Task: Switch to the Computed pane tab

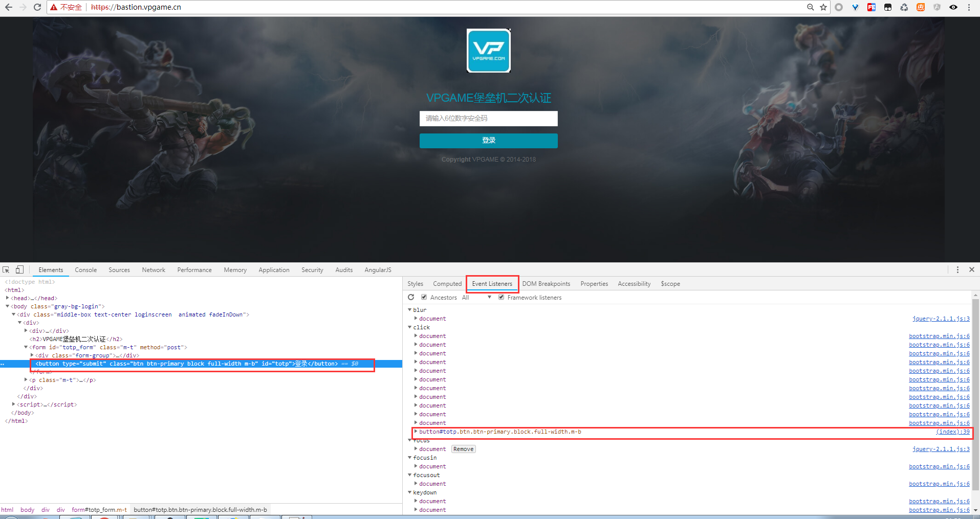Action: pos(447,284)
